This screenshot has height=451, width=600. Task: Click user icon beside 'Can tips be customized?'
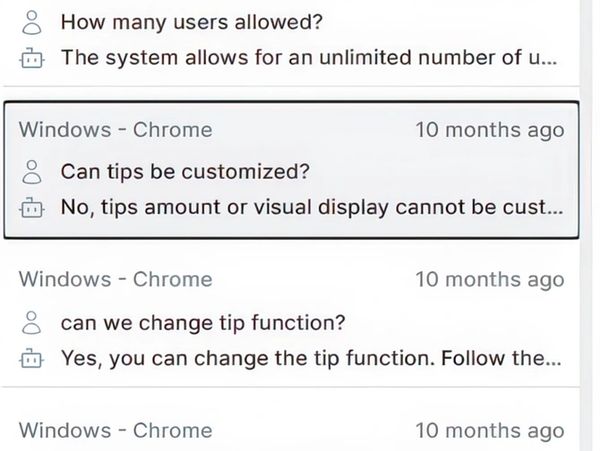(x=32, y=171)
